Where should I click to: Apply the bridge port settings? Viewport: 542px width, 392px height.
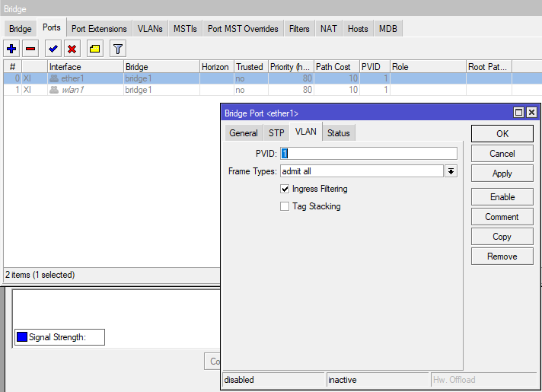(502, 174)
